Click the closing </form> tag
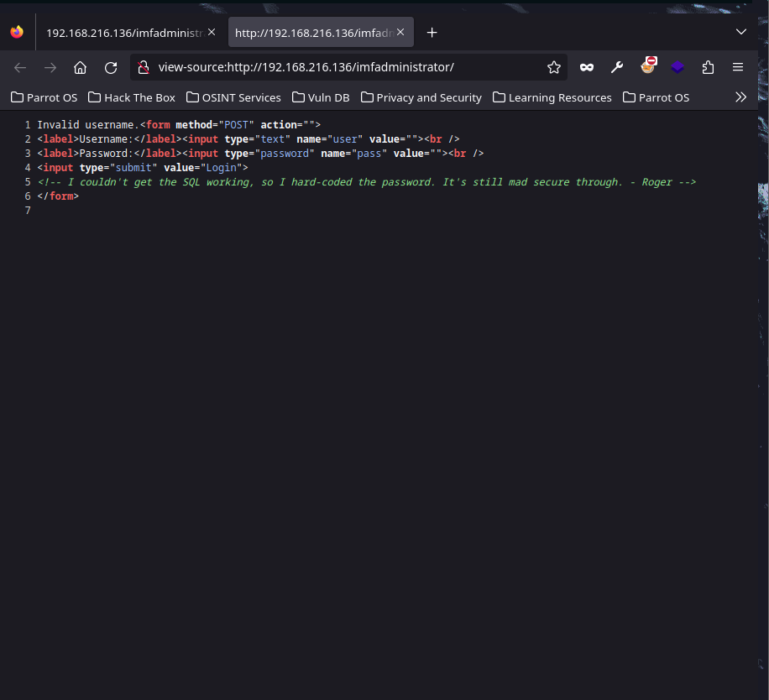769x700 pixels. pos(58,196)
